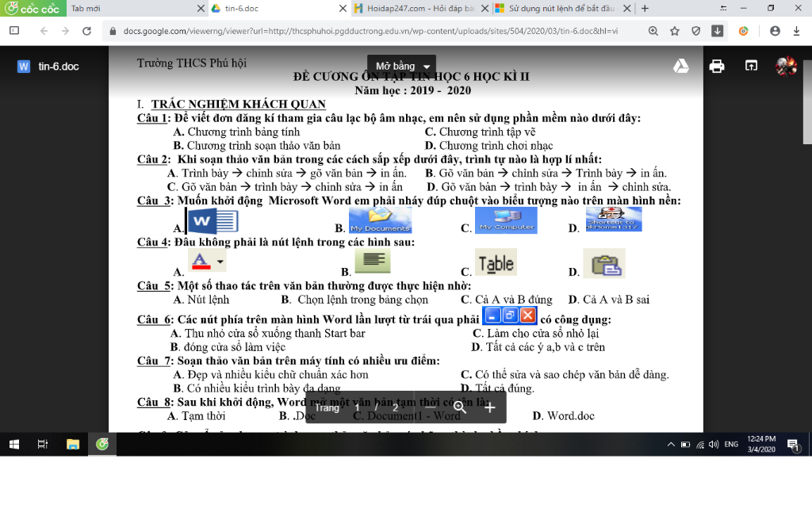Click the Table image in Câu 4
The height and width of the screenshot is (512, 812).
click(x=496, y=262)
